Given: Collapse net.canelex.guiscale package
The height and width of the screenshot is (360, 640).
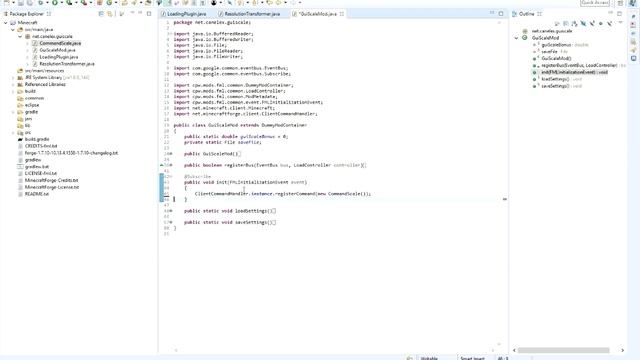Looking at the screenshot, I should click(x=20, y=37).
